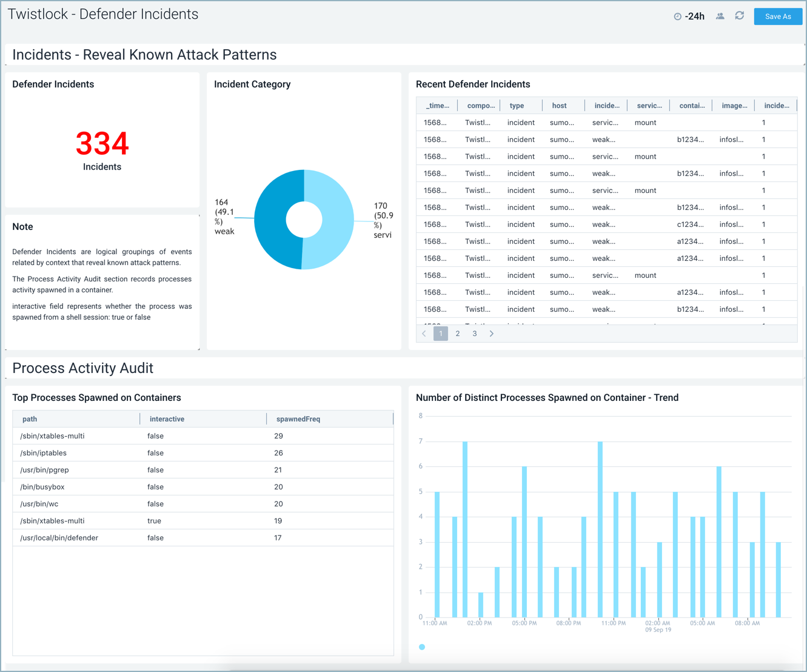Sort processes by the path column header
The image size is (807, 672).
[29, 418]
